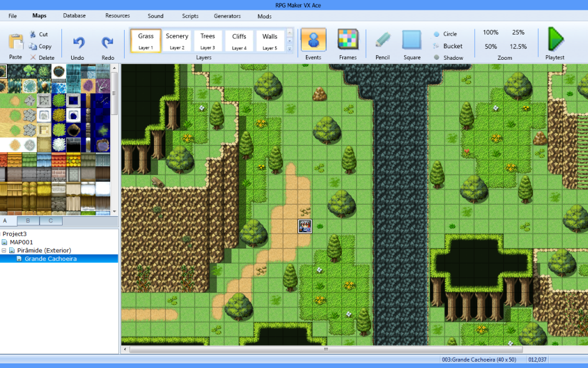Screen dimensions: 588x368
Task: Select the Square drawing tool
Action: pos(412,40)
